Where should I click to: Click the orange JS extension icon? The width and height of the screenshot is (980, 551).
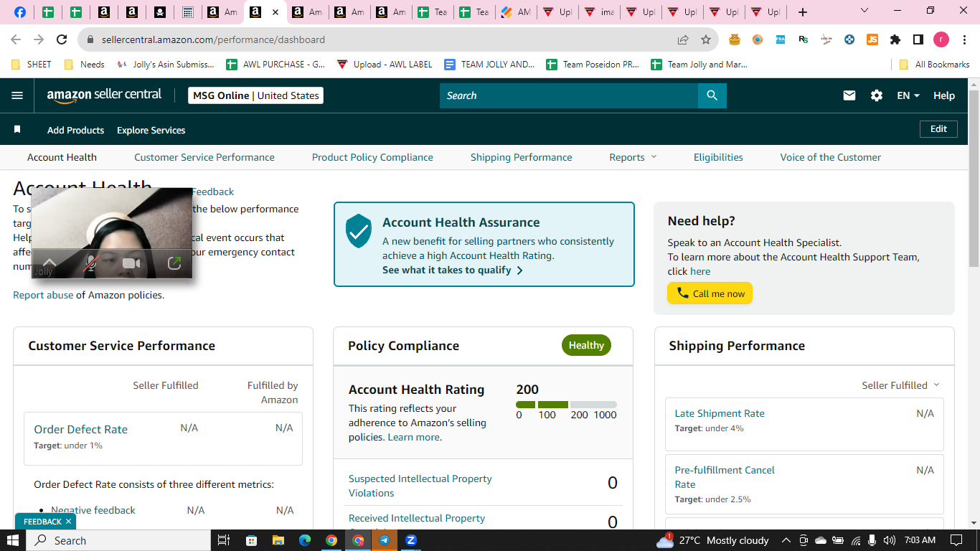click(x=872, y=39)
